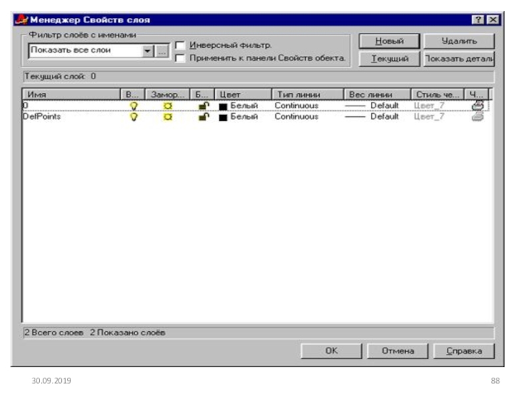532x399 pixels.
Task: Open the Показать все слои filter dropdown
Action: 148,51
